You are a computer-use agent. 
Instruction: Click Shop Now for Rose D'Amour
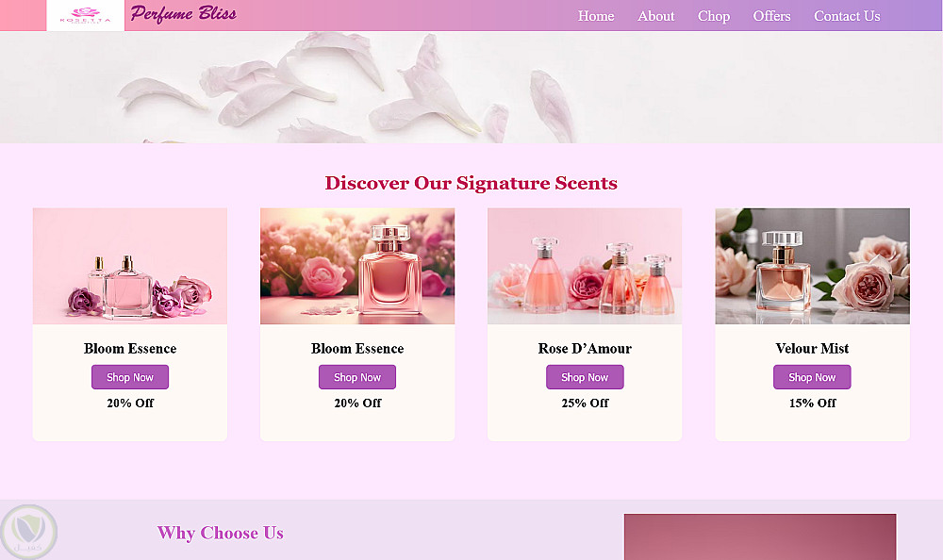pos(585,377)
